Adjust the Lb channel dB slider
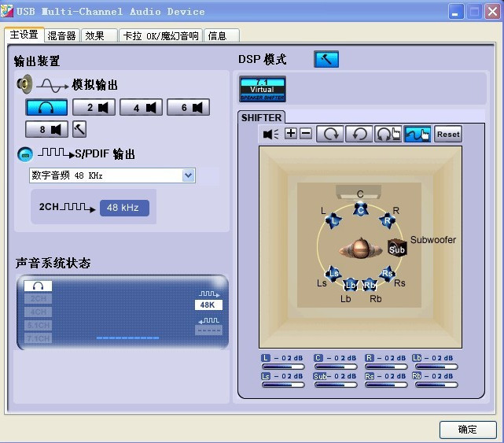The width and height of the screenshot is (504, 443). (x=436, y=367)
